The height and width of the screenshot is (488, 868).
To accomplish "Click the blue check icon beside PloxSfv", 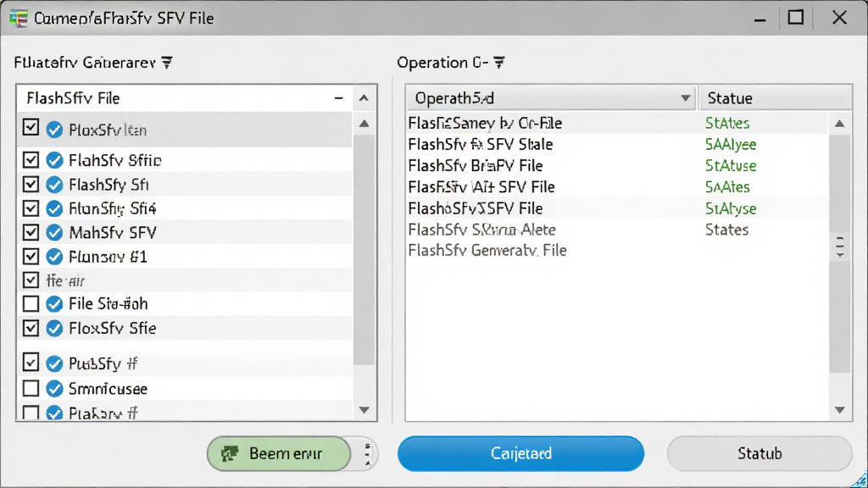I will [54, 130].
